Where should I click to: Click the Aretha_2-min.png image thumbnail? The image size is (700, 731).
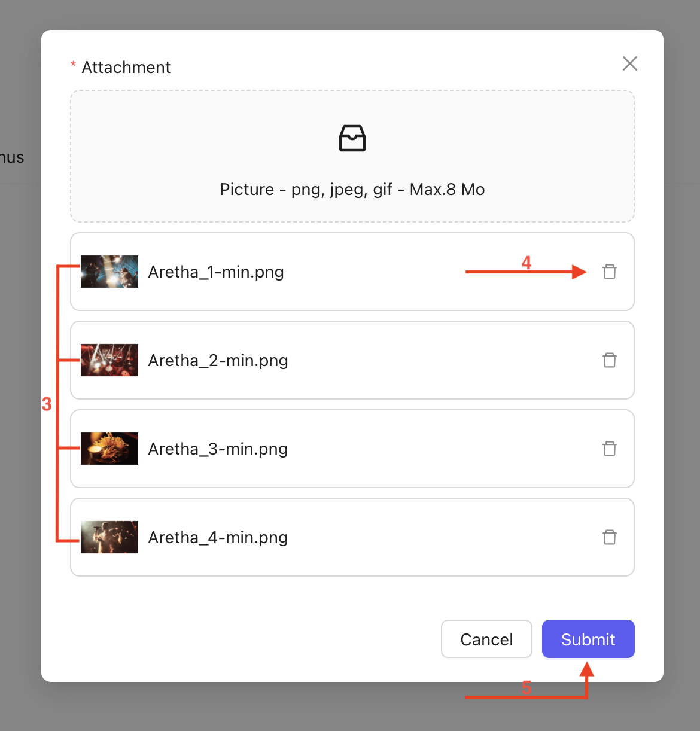point(109,360)
